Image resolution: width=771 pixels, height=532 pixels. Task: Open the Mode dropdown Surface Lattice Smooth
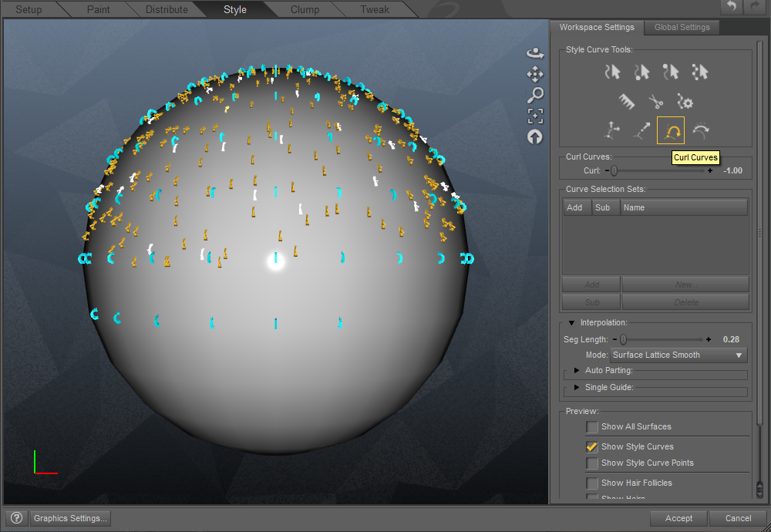coord(678,355)
